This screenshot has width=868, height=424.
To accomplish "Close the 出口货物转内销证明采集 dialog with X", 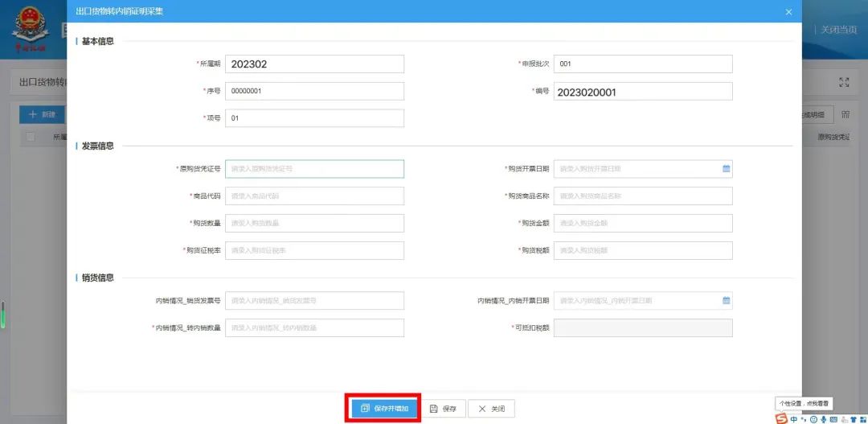I will click(x=788, y=12).
